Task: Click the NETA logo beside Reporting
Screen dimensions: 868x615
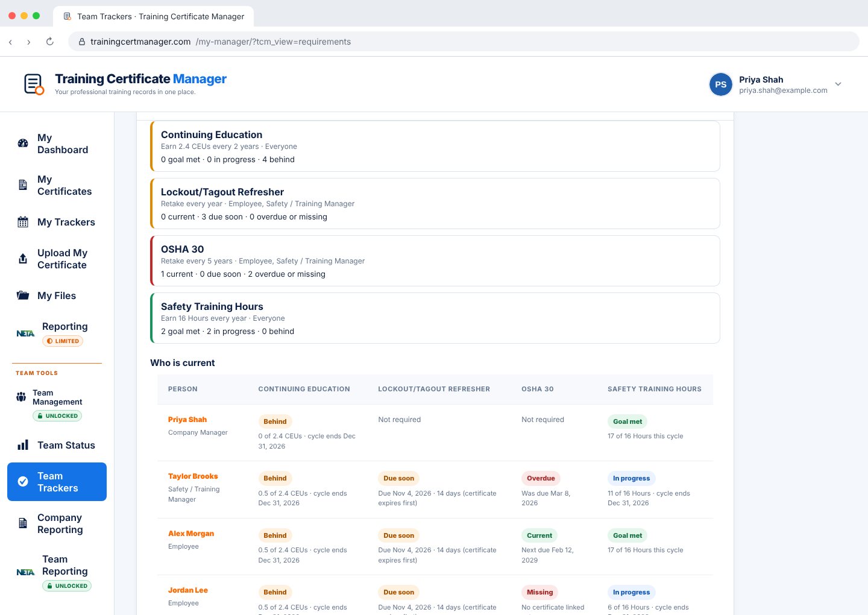Action: tap(25, 333)
